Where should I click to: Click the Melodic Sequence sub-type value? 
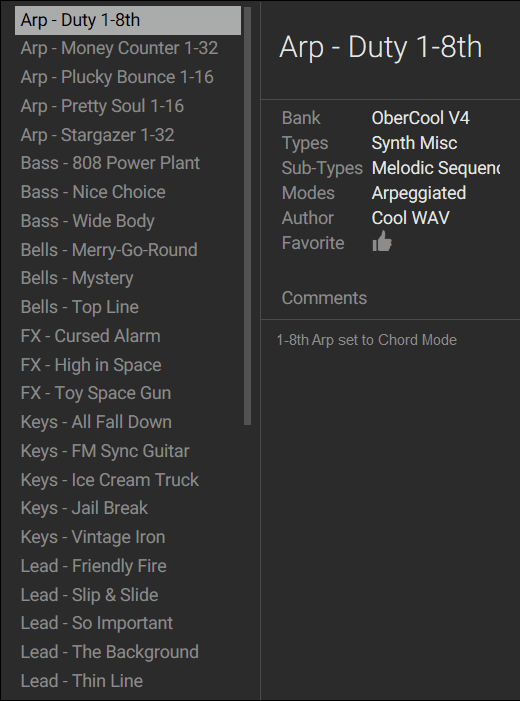click(435, 168)
